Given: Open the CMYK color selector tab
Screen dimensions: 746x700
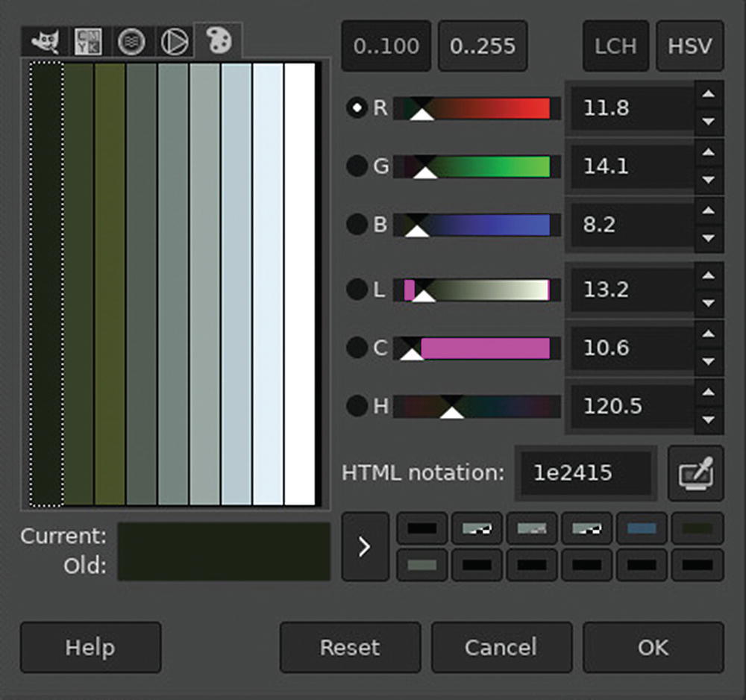Looking at the screenshot, I should (x=89, y=43).
